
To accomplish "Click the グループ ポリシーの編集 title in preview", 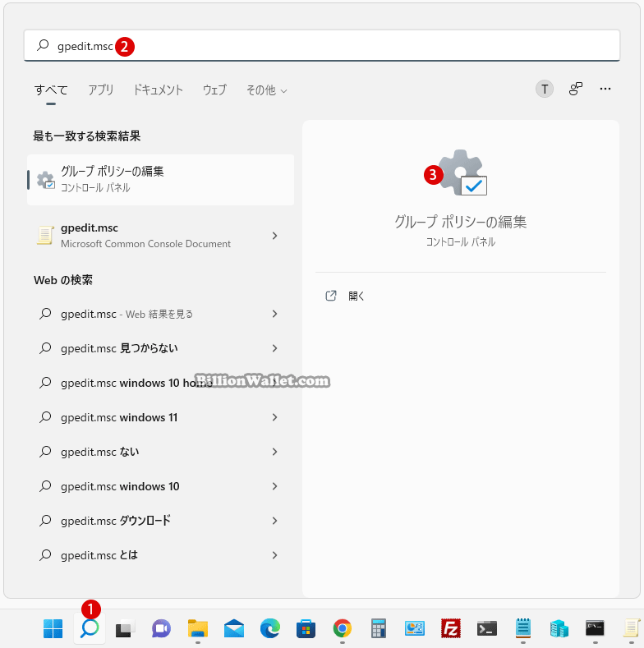I will tap(461, 222).
